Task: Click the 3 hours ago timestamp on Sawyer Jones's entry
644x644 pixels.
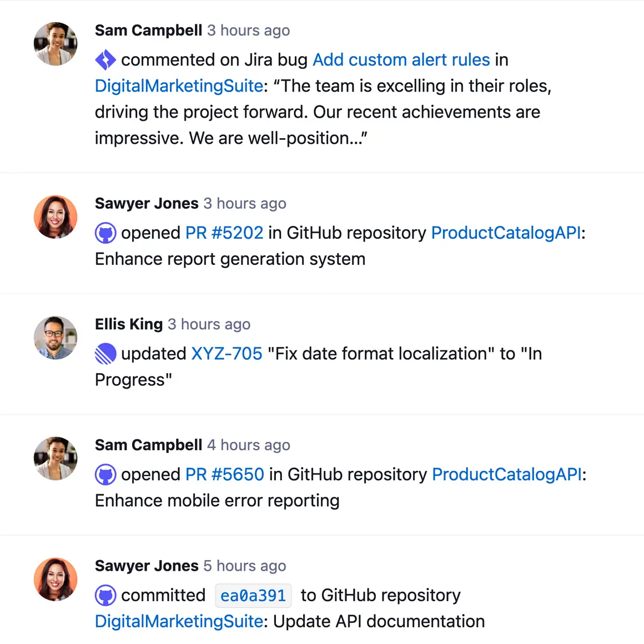Action: click(245, 203)
